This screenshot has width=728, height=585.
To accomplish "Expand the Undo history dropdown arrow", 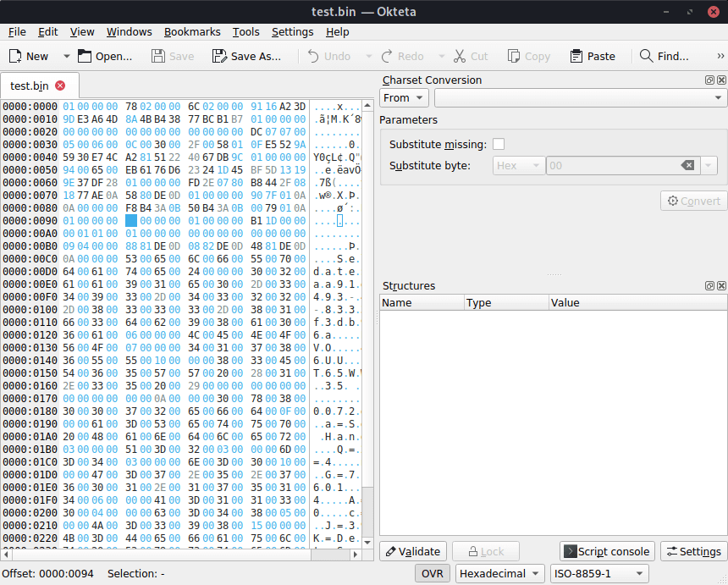I will [369, 56].
